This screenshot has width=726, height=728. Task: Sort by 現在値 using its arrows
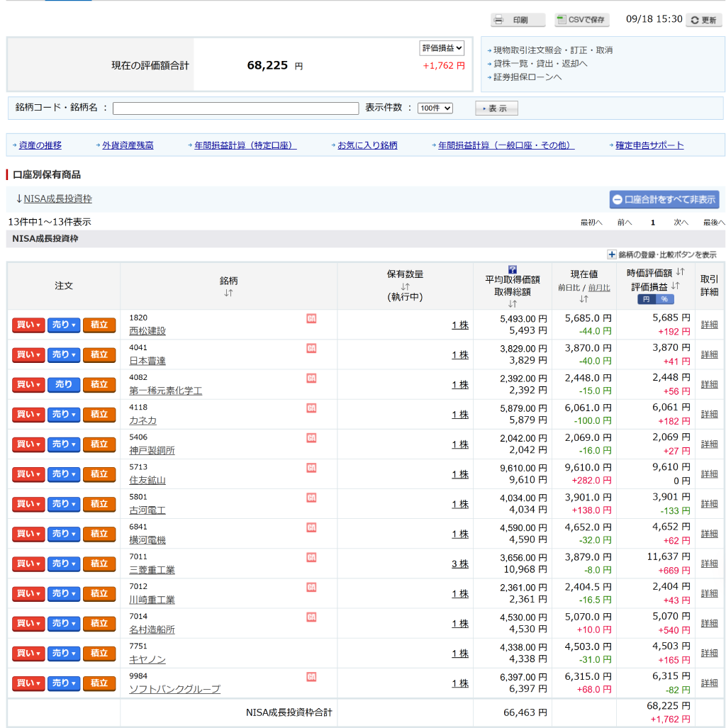(x=584, y=299)
